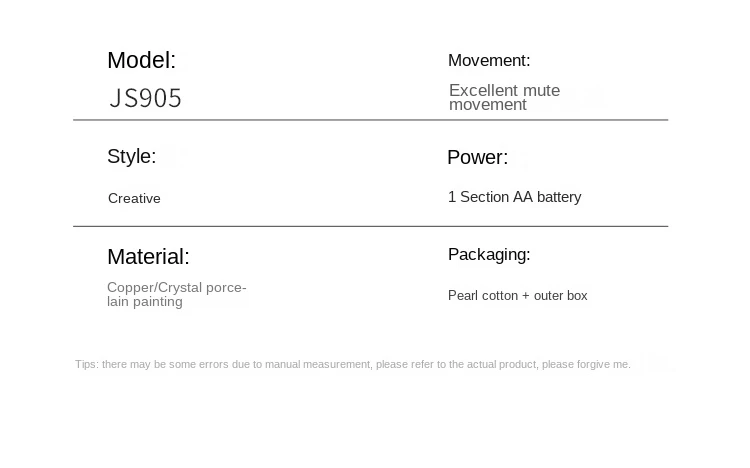Select the Creative style value
750x468 pixels.
[x=134, y=198]
